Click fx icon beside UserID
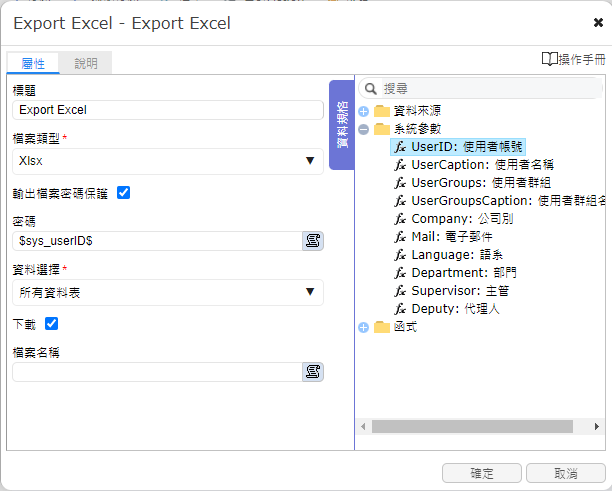The image size is (612, 491). pyautogui.click(x=400, y=147)
